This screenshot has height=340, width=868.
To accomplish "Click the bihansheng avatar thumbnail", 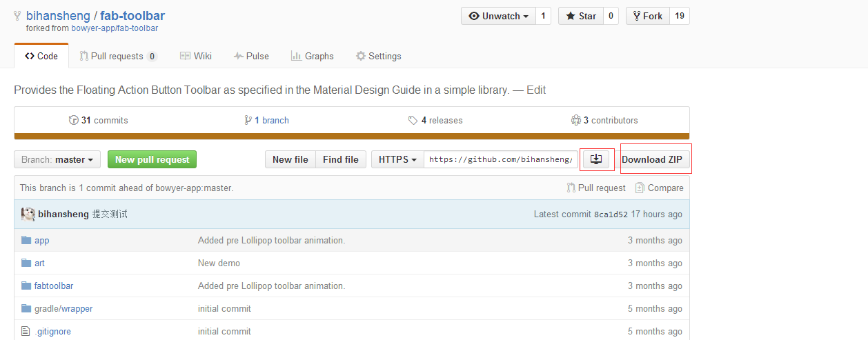I will coord(28,214).
